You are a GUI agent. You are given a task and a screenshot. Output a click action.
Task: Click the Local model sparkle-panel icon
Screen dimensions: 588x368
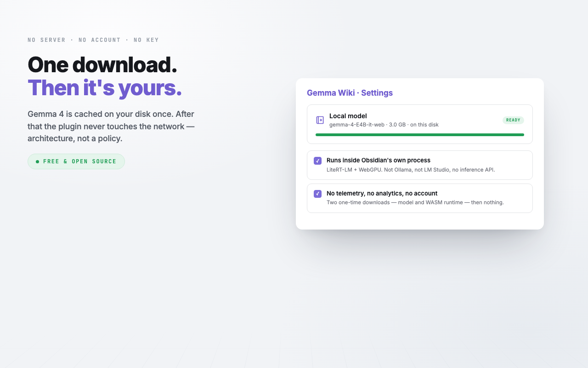coord(320,120)
